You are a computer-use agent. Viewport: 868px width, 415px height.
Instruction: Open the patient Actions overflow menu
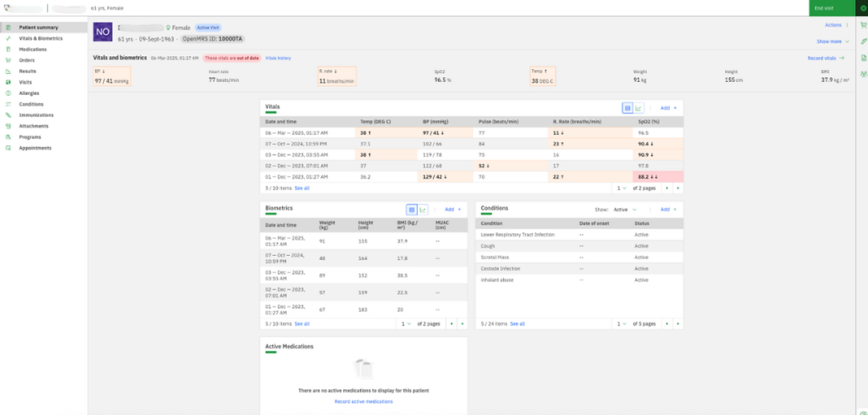click(837, 25)
